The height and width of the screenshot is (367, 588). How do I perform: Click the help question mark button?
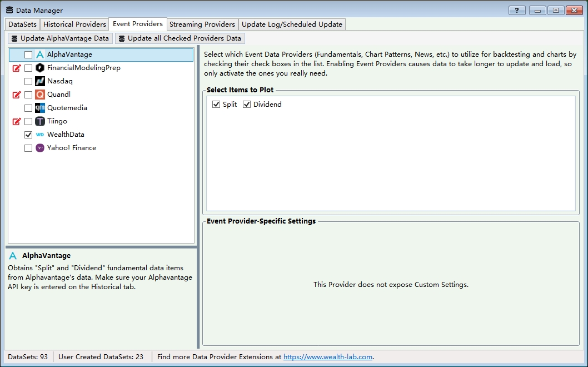(x=517, y=10)
